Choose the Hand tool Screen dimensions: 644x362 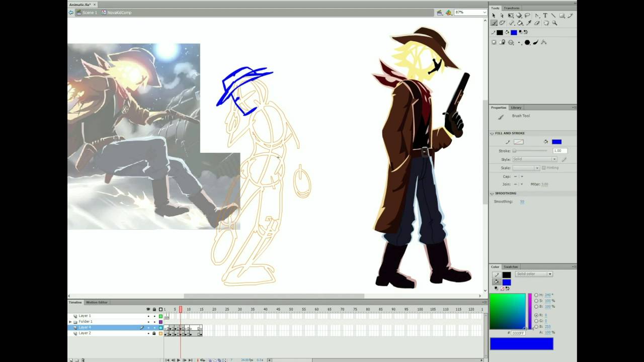click(546, 23)
